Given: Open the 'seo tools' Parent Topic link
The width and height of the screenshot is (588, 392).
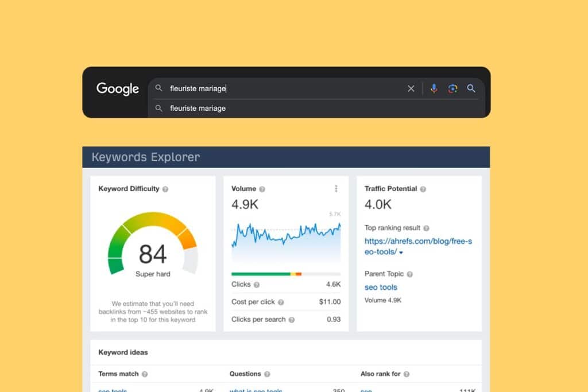Looking at the screenshot, I should point(381,287).
